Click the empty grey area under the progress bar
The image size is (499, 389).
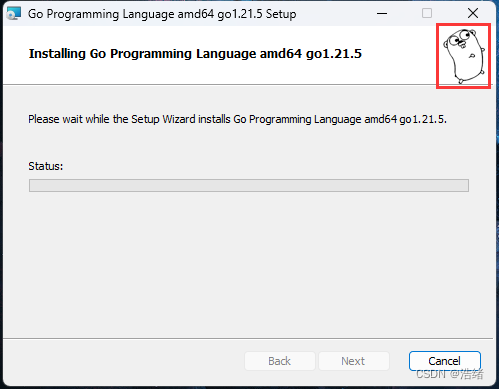point(249,265)
